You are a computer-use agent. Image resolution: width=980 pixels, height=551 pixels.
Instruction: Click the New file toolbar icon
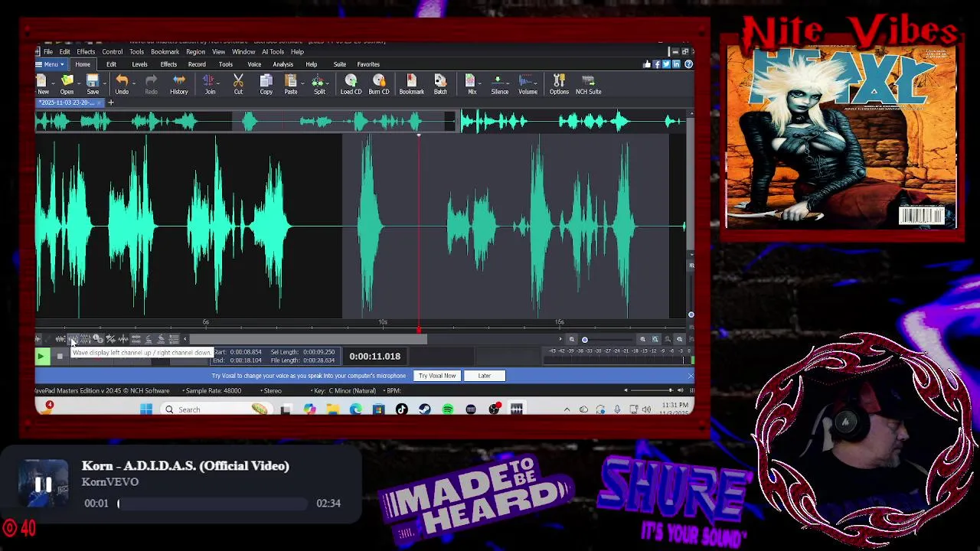coord(44,84)
